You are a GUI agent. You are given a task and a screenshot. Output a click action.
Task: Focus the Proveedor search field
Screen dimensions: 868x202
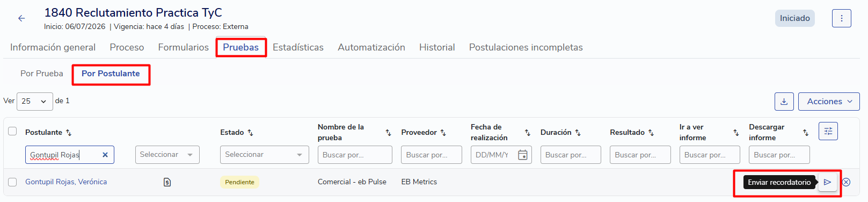431,155
